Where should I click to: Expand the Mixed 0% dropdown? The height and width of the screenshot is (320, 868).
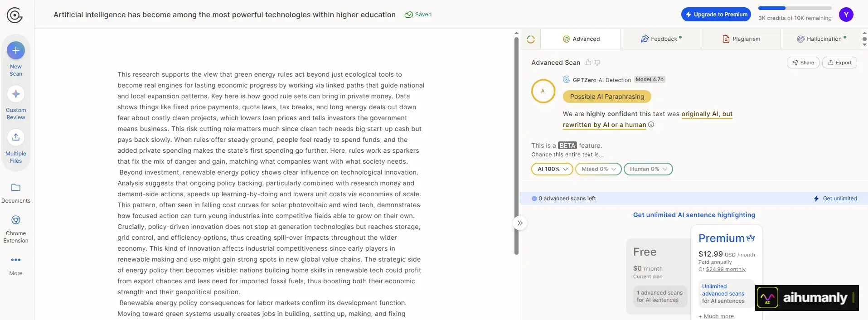coord(598,169)
